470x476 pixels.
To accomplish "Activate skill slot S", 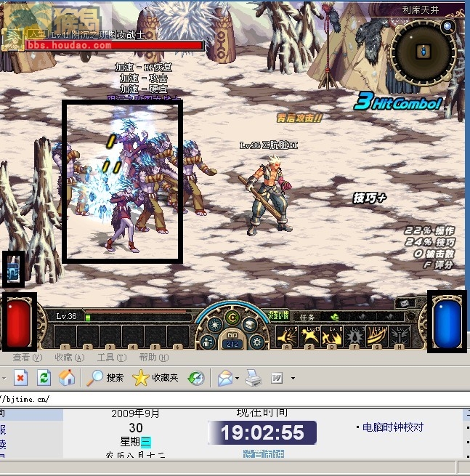I will click(309, 337).
